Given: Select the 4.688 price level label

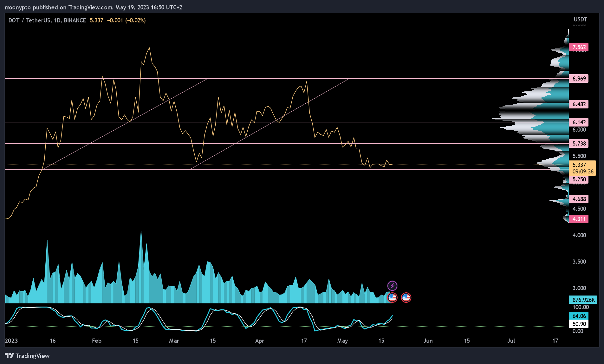Looking at the screenshot, I should click(x=579, y=199).
